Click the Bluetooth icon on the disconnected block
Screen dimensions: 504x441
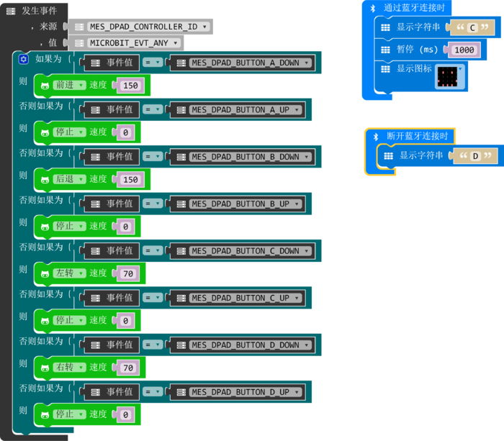click(x=376, y=137)
